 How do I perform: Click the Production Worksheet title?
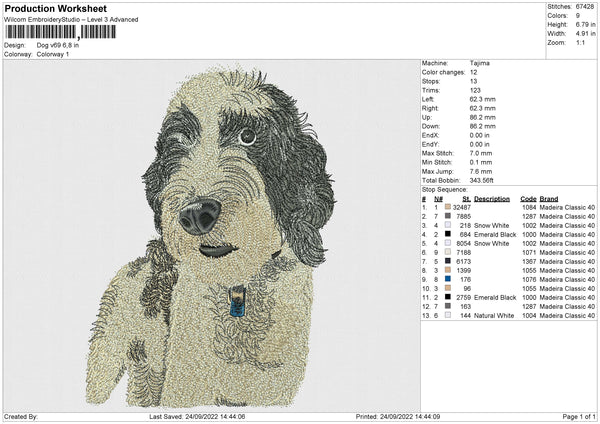(55, 8)
